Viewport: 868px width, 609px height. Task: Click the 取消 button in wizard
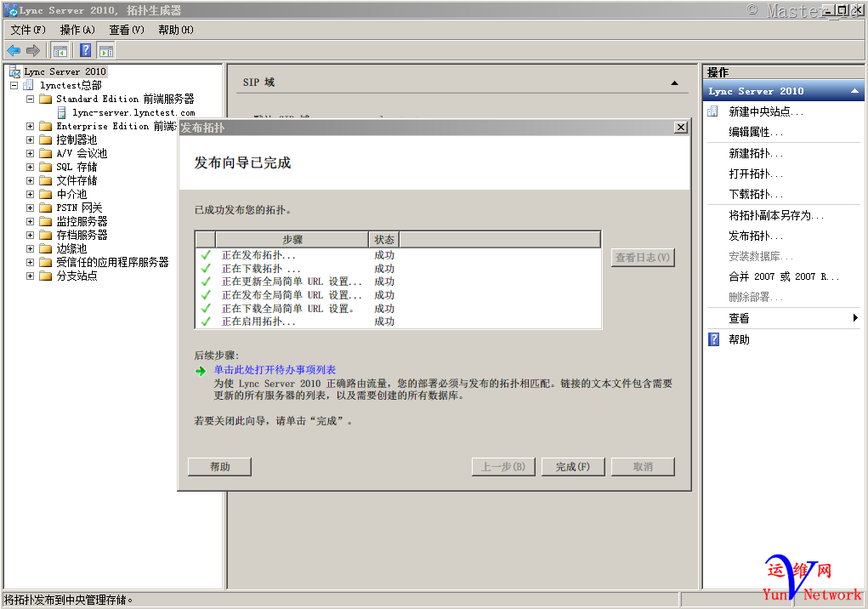click(x=643, y=467)
